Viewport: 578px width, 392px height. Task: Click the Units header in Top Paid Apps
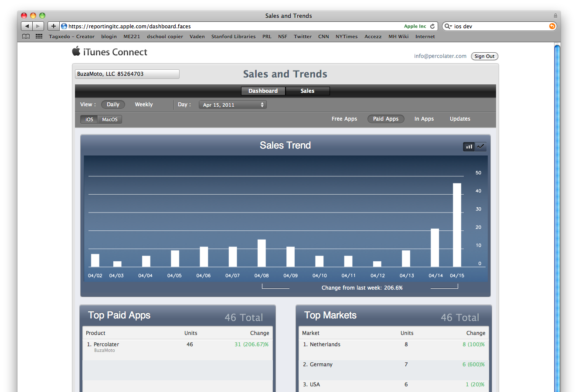coord(190,333)
